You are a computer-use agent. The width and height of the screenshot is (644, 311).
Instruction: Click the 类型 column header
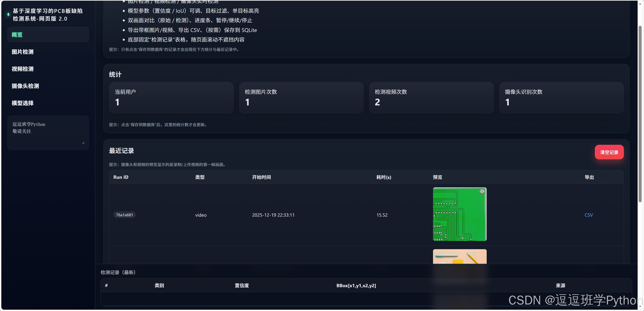[x=200, y=177]
